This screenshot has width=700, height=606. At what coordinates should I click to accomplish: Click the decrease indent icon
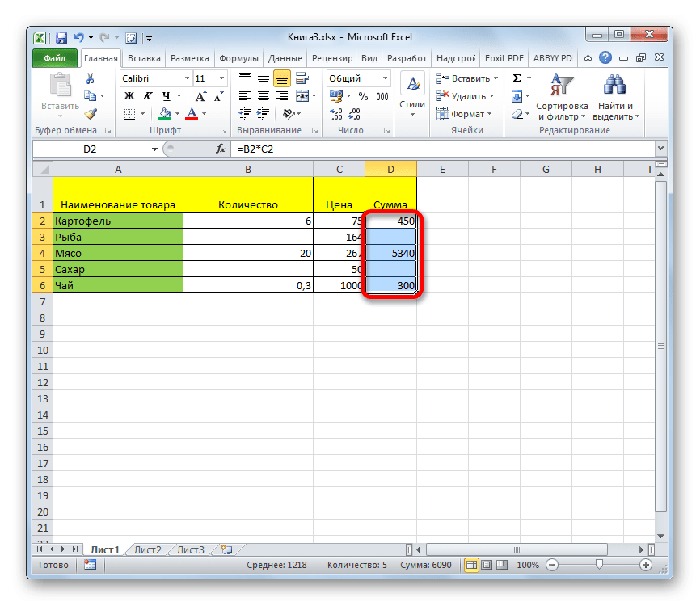245,114
